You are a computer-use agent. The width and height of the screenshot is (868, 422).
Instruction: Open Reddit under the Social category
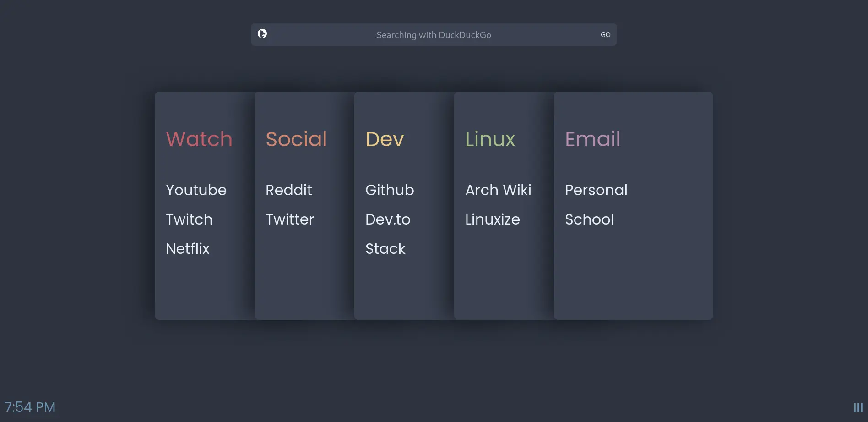point(289,190)
